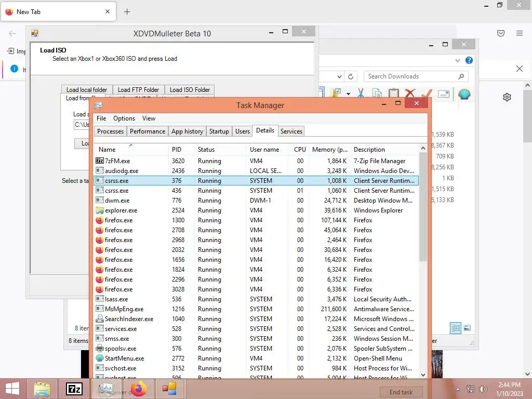This screenshot has width=532, height=399.
Task: Switch to the App history tab
Action: point(187,131)
